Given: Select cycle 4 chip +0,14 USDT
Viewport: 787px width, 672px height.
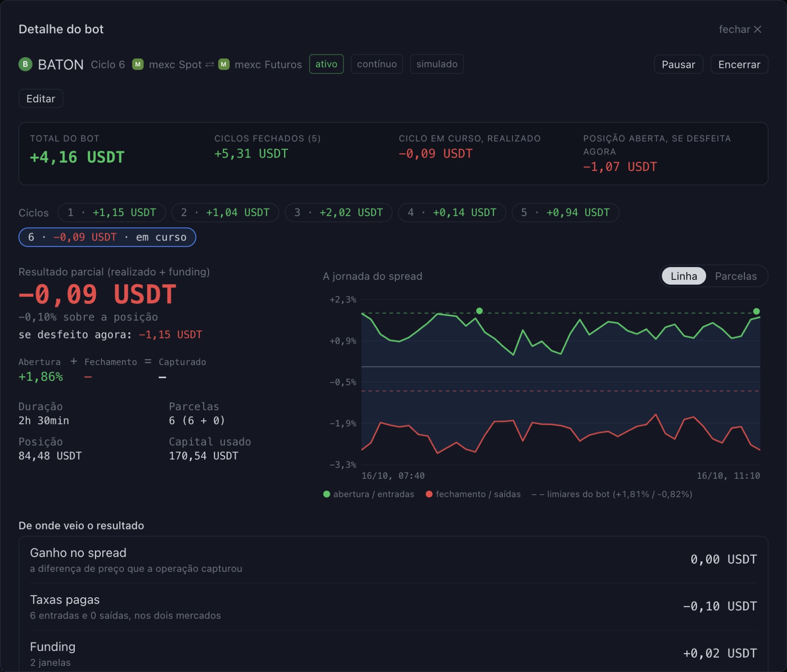Looking at the screenshot, I should click(x=452, y=212).
